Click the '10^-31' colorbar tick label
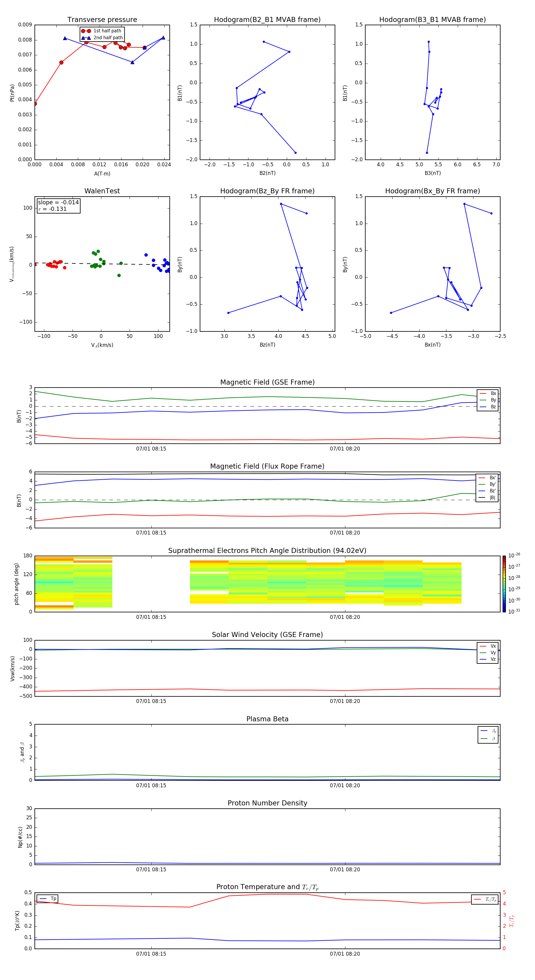Screen dimensions: 535x980 point(514,611)
